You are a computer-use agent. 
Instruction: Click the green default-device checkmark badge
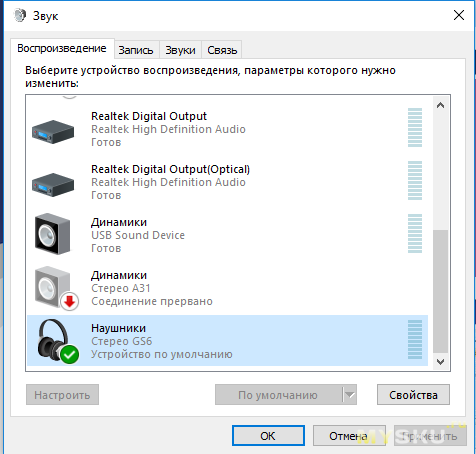point(69,355)
